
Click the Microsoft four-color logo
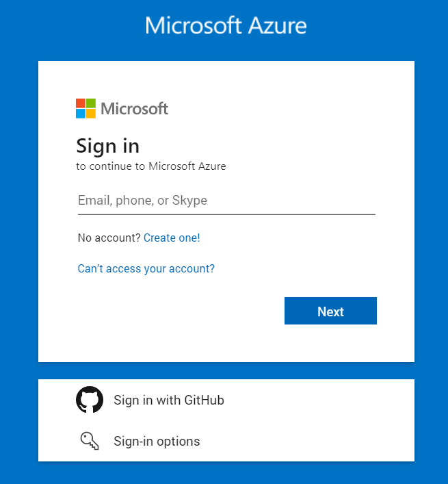coord(85,108)
